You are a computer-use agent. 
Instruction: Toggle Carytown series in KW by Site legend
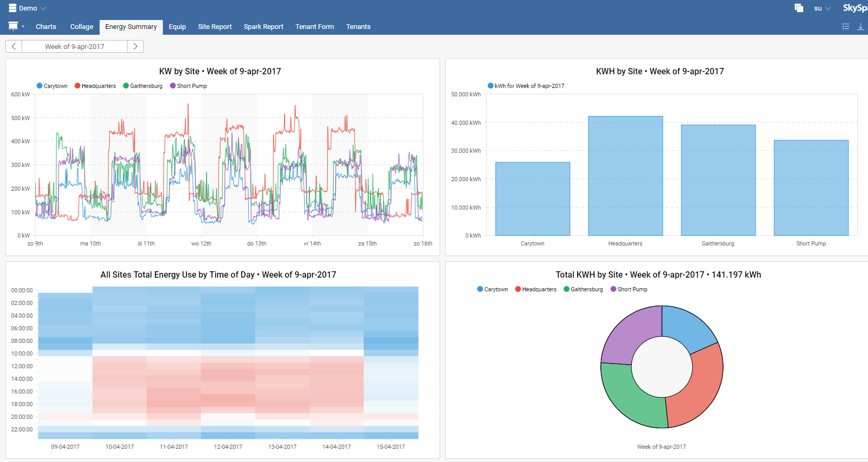point(52,86)
